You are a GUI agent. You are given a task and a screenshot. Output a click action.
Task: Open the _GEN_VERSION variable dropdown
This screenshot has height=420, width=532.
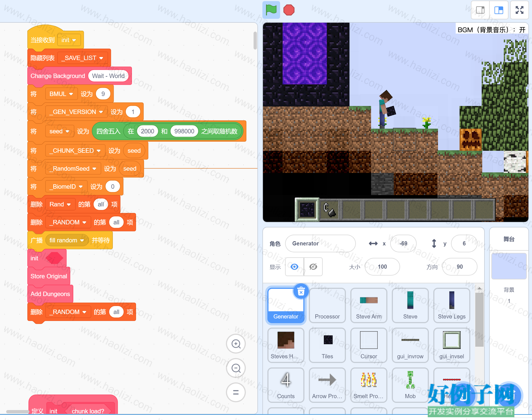(76, 112)
